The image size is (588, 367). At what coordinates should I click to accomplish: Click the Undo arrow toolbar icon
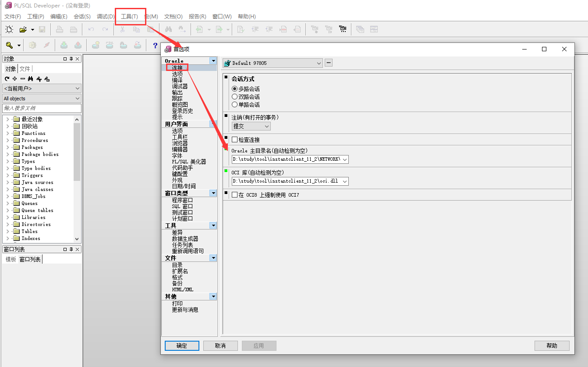91,29
